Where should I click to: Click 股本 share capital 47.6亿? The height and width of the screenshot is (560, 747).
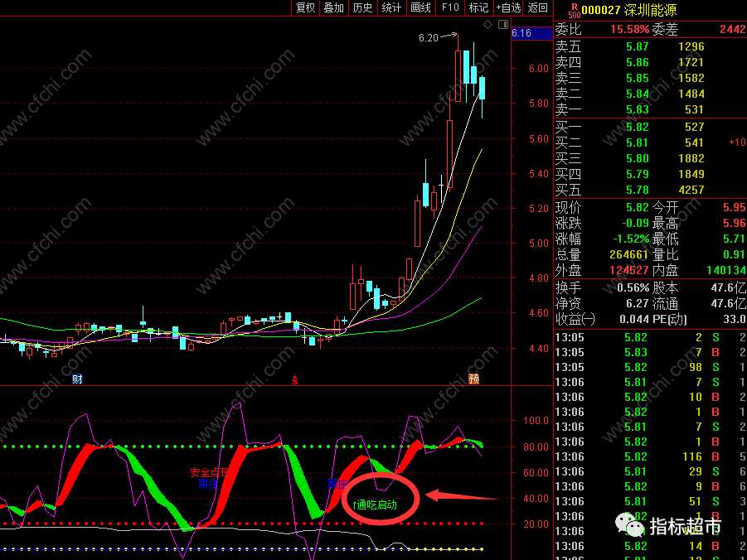tap(729, 288)
